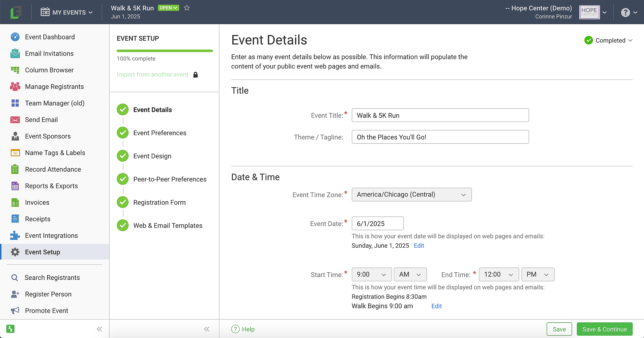Viewport: 644px width, 338px height.
Task: Collapse the Event Setup panel with double chevron
Action: coord(207,329)
